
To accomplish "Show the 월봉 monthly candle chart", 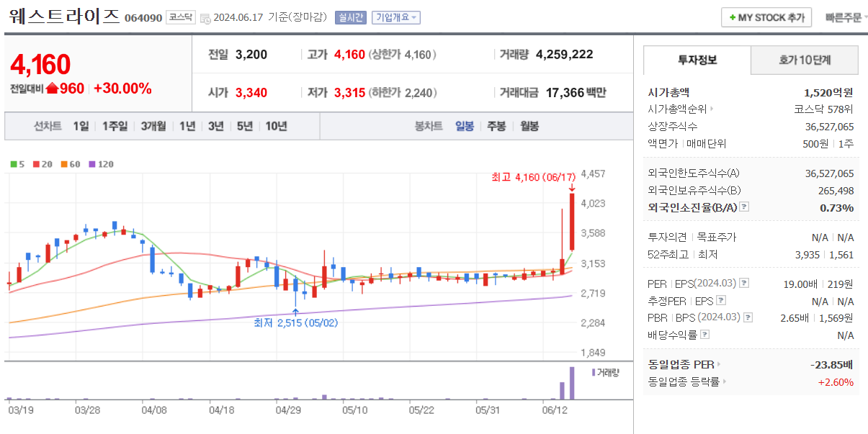I will [529, 126].
